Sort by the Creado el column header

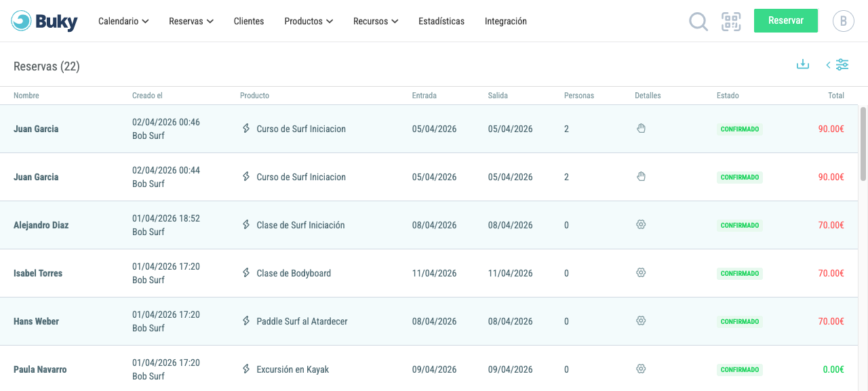coord(147,96)
